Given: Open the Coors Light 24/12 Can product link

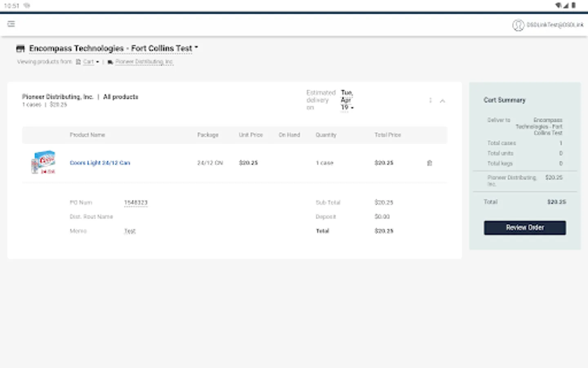Looking at the screenshot, I should click(100, 163).
